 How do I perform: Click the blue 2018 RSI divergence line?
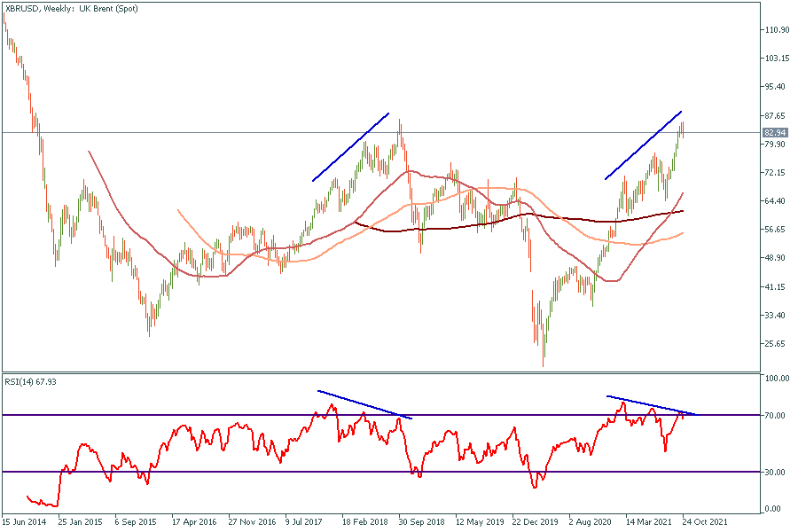pos(364,403)
